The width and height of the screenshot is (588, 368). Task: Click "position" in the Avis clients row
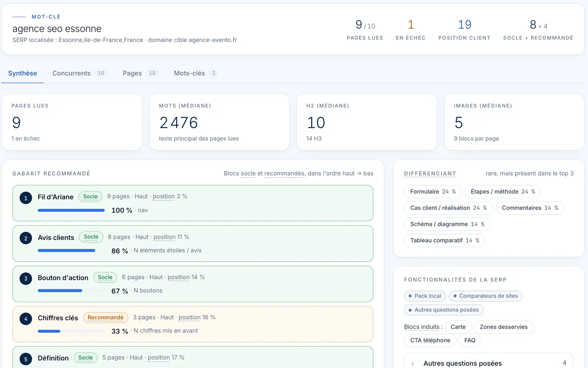point(165,237)
